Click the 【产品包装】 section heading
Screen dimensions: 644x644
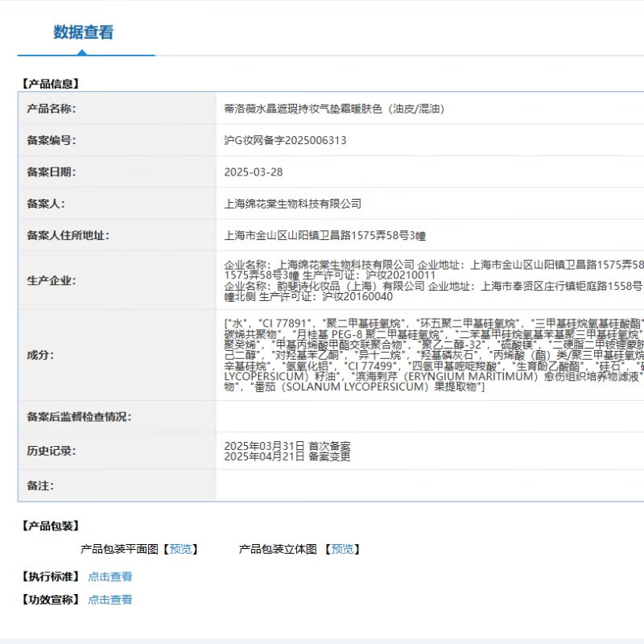tap(50, 526)
